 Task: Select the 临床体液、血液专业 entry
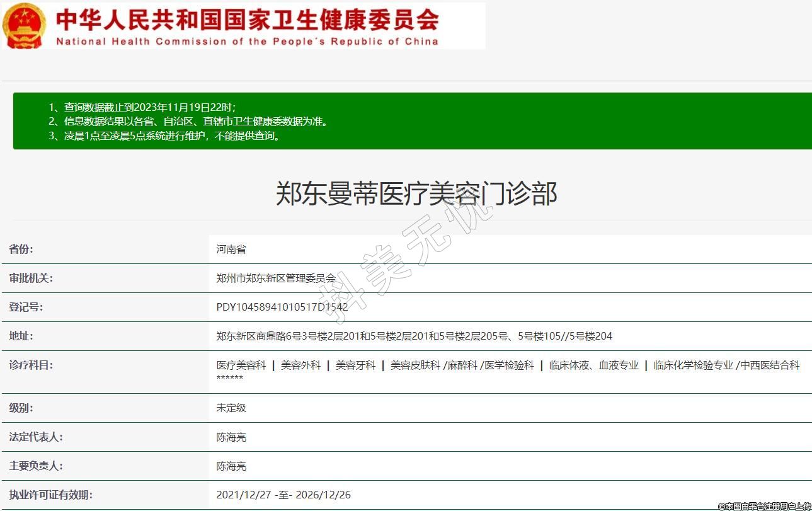coord(593,365)
